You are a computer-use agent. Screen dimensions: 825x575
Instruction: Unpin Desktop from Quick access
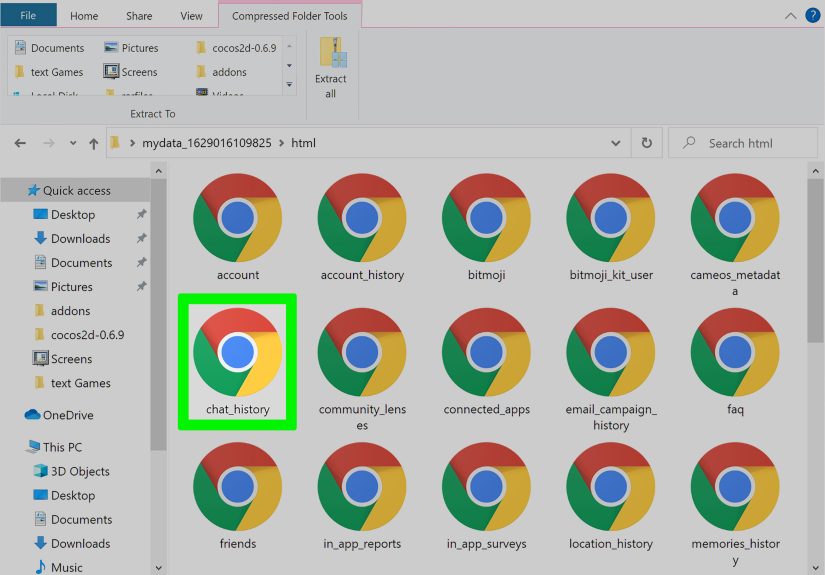coord(141,214)
